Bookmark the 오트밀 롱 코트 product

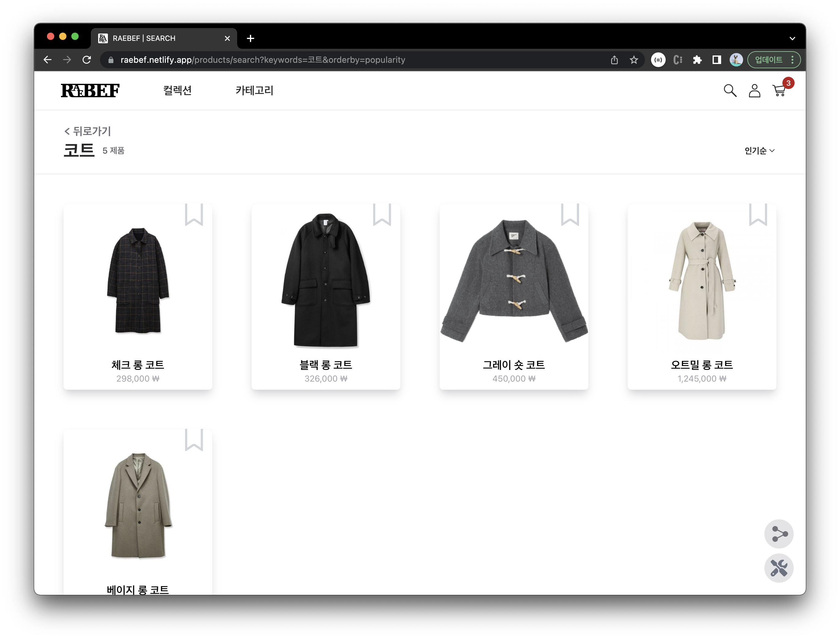click(x=758, y=215)
